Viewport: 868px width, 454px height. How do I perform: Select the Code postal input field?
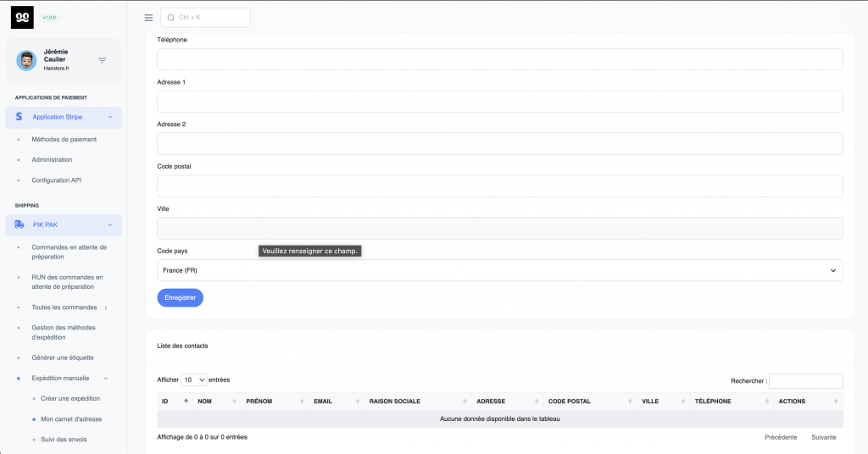tap(499, 186)
